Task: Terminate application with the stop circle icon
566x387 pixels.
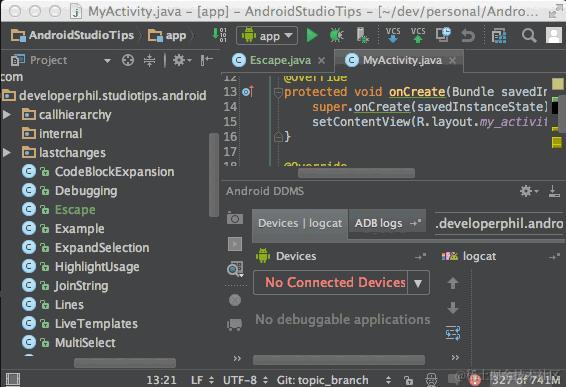Action: pyautogui.click(x=235, y=300)
